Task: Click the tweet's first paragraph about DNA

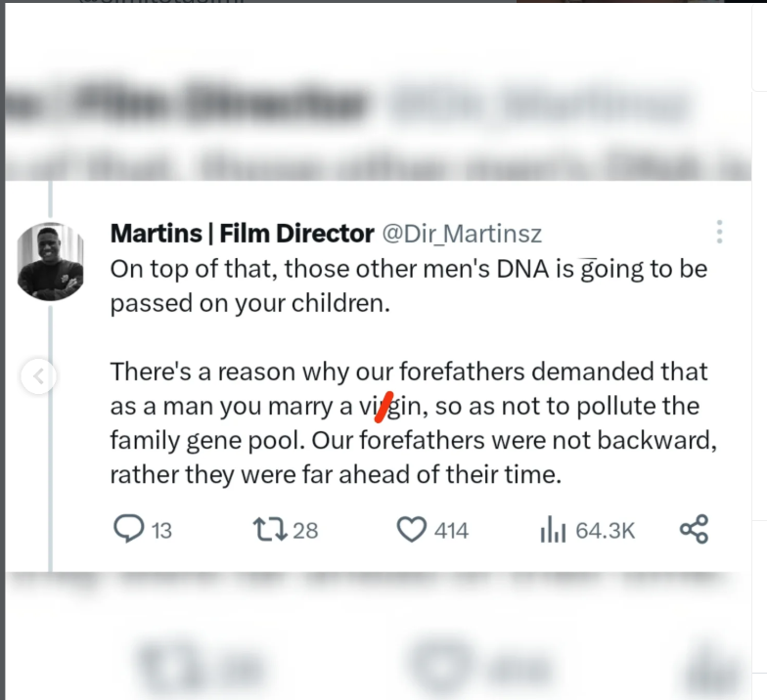Action: (407, 284)
